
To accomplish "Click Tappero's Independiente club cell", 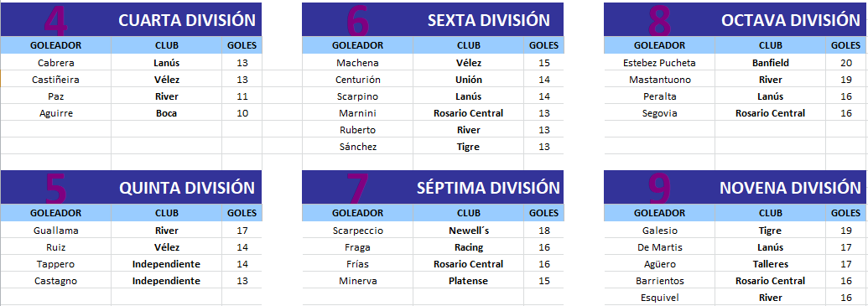I will click(166, 264).
